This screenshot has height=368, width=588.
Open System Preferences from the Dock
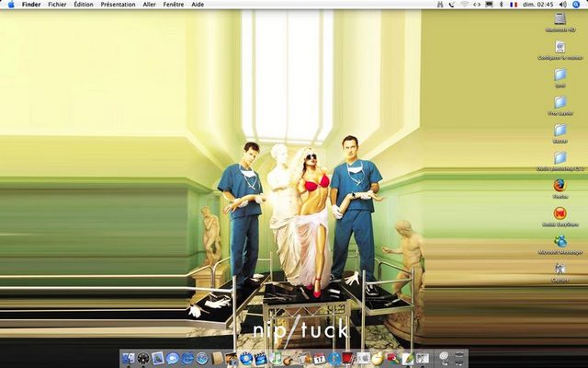point(364,358)
